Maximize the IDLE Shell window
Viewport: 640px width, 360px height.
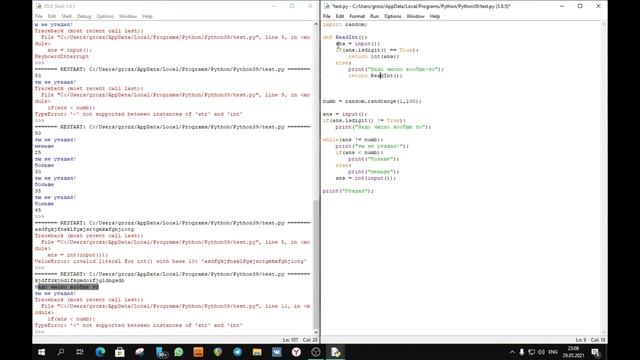292,6
